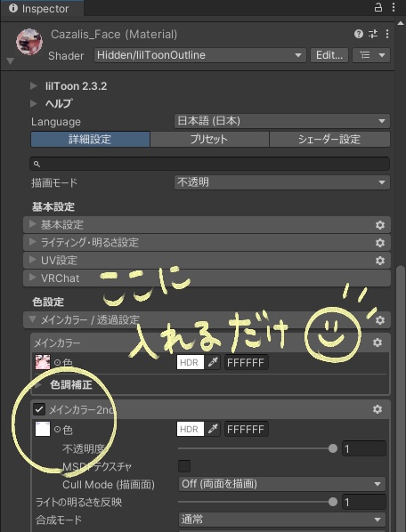Click the shader Edit... button
This screenshot has height=532, width=406.
[x=329, y=55]
